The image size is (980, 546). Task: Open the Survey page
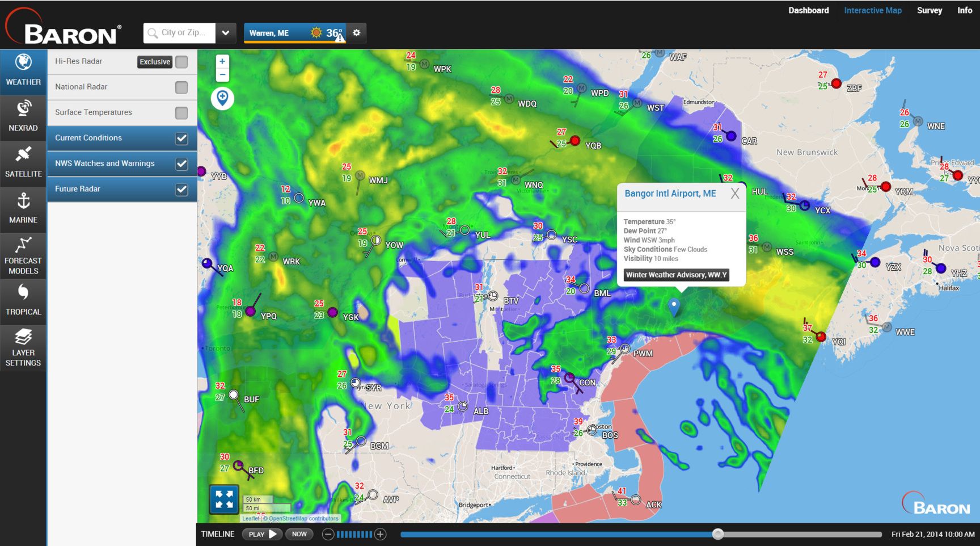tap(929, 10)
